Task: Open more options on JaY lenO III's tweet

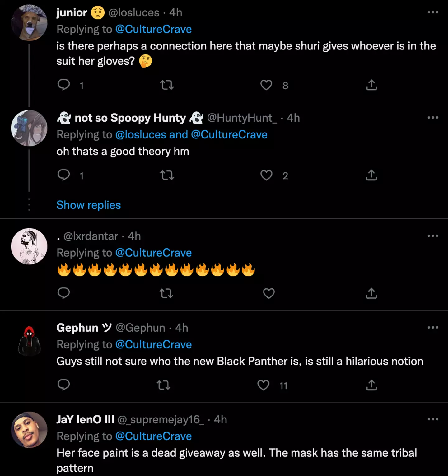Action: pyautogui.click(x=432, y=419)
